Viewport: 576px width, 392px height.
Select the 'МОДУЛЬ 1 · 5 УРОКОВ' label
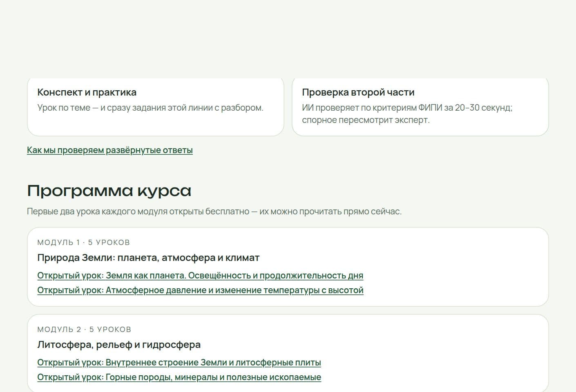click(83, 243)
